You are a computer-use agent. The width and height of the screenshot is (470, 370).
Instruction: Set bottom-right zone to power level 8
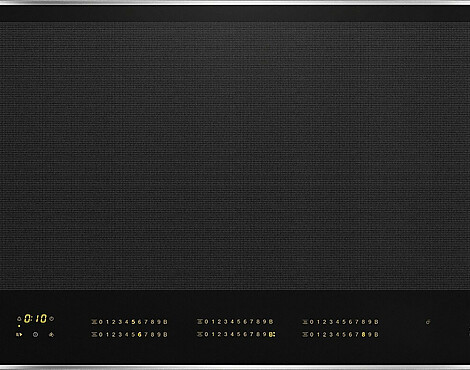click(x=363, y=334)
